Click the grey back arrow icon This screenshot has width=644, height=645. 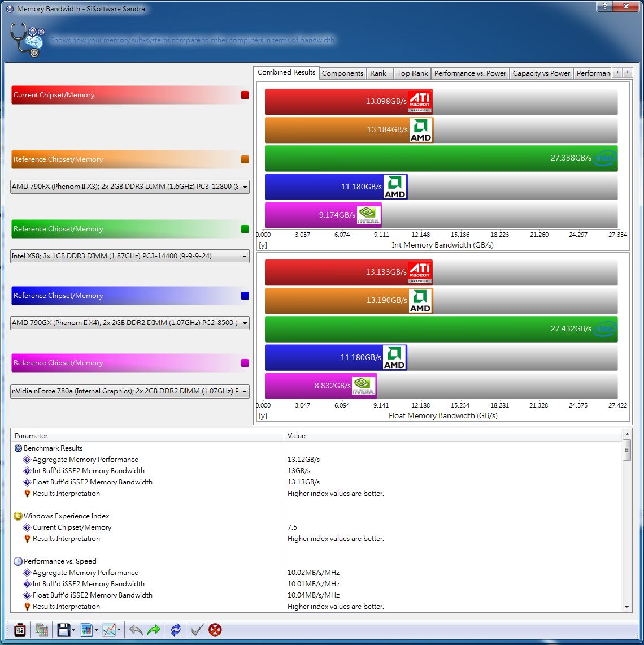coord(136,629)
